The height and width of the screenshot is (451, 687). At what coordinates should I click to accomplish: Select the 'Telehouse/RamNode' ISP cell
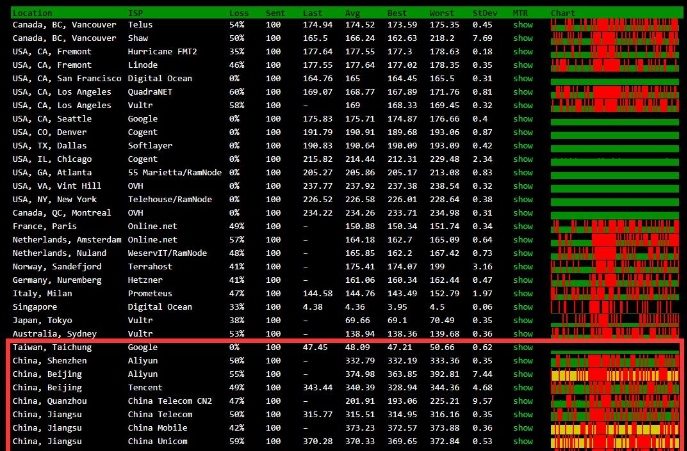point(170,199)
